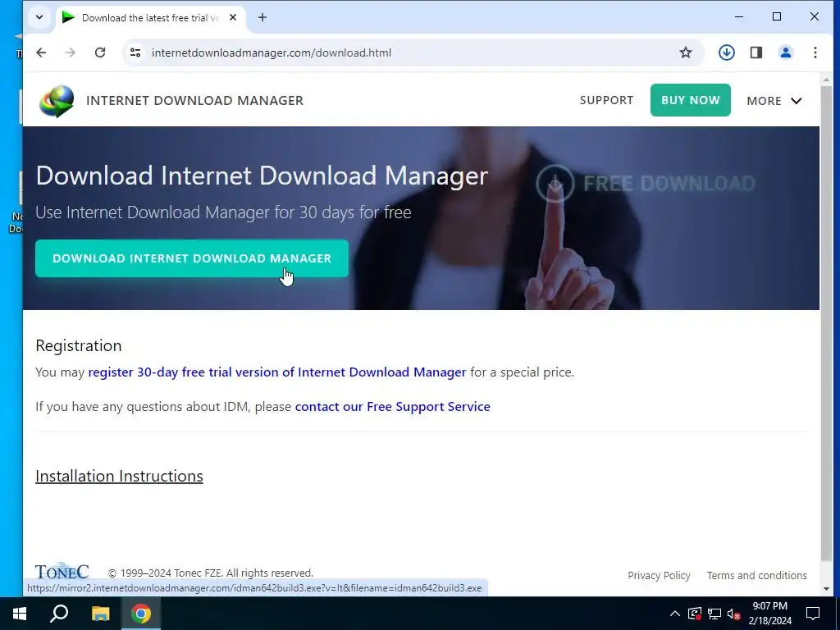Open Windows taskbar search
The width and height of the screenshot is (840, 630).
[x=59, y=614]
